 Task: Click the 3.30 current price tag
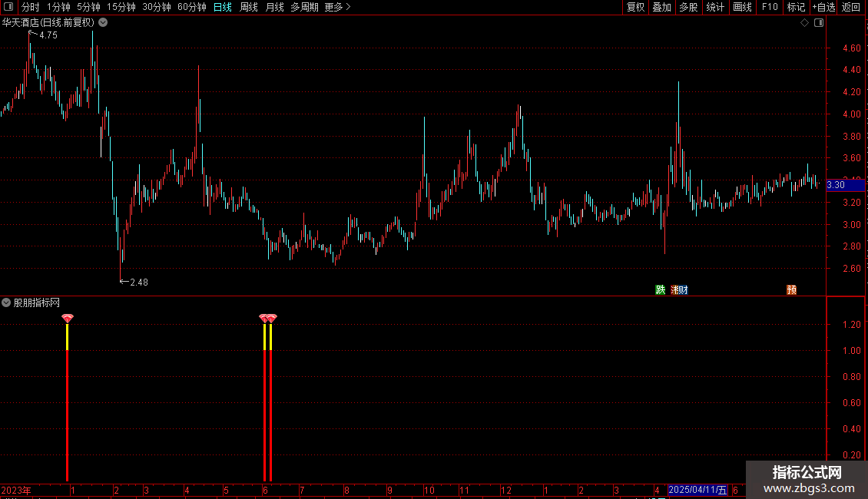(x=845, y=185)
